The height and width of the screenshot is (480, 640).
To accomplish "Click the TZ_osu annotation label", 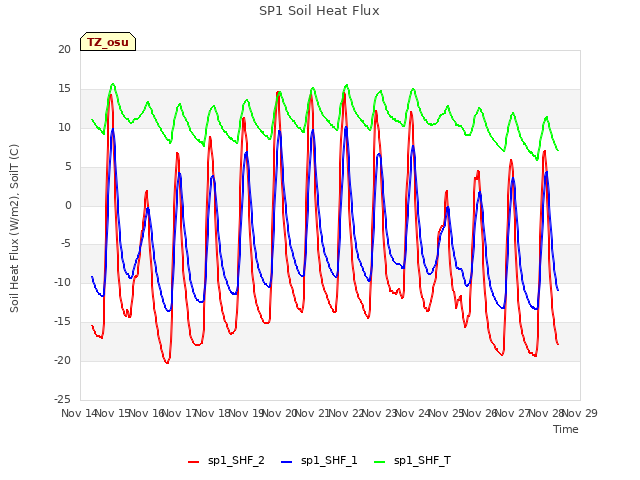I will coord(108,42).
